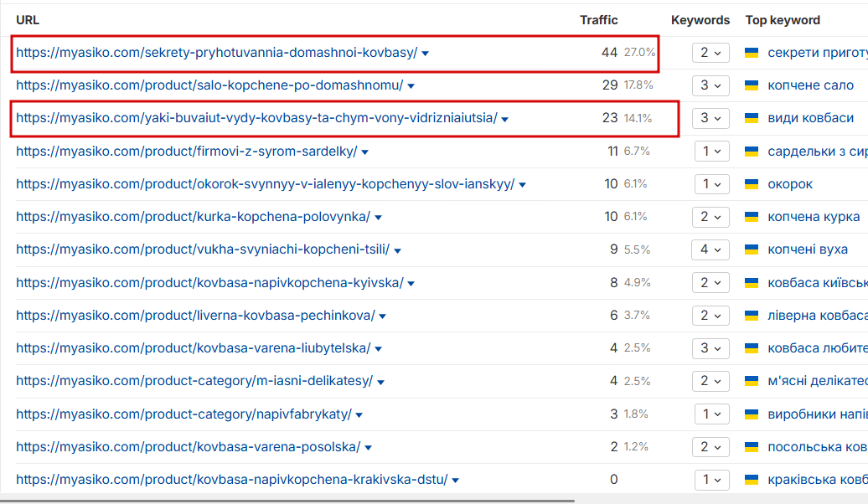Open keywords dropdown for salo-kopchene row
This screenshot has width=868, height=504.
click(x=710, y=85)
